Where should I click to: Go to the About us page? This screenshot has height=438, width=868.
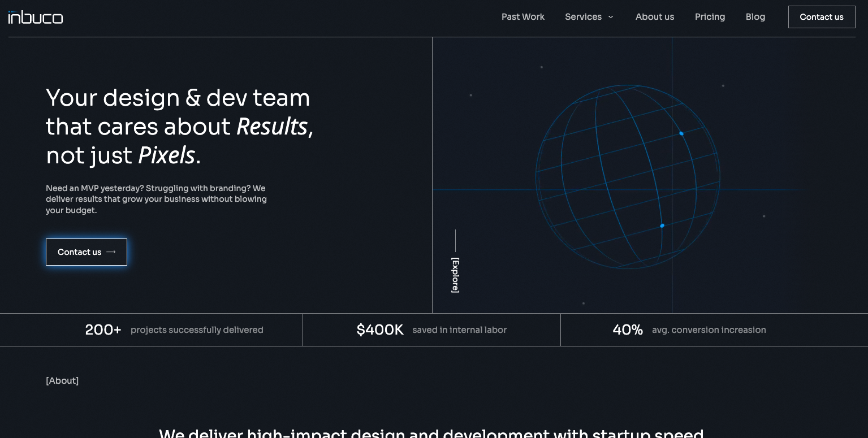tap(654, 17)
